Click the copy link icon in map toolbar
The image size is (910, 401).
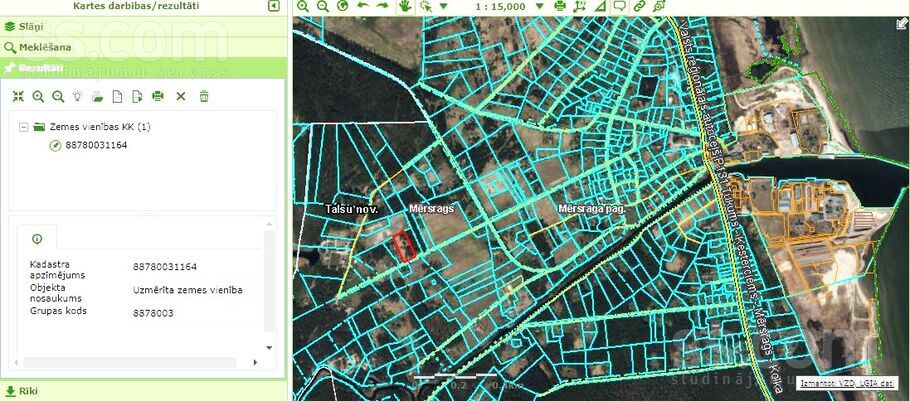tap(638, 6)
